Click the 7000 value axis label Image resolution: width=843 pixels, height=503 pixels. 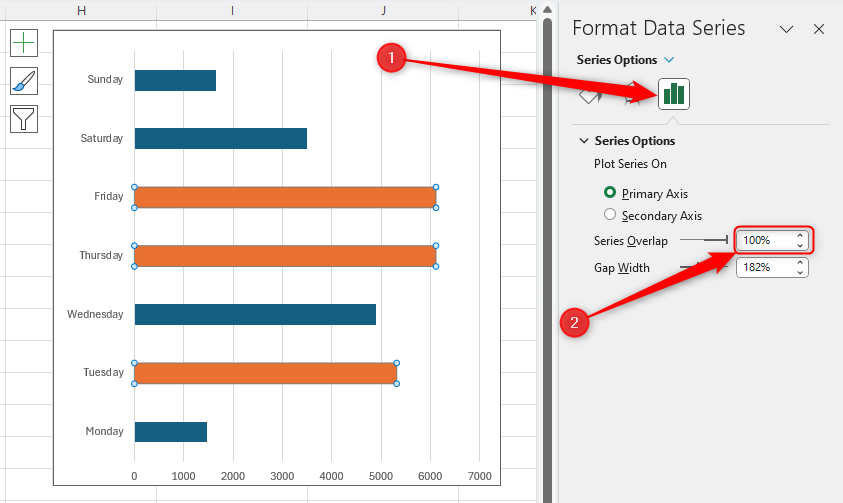tap(480, 476)
